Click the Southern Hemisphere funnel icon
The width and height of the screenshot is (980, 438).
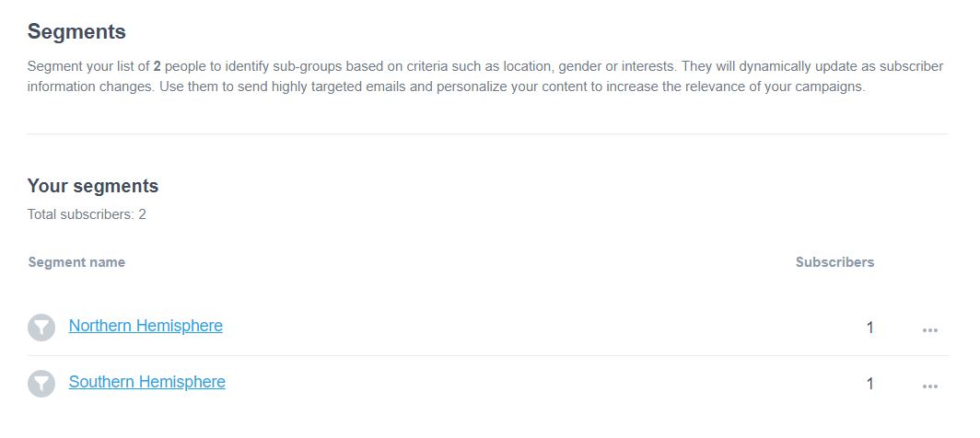point(41,384)
